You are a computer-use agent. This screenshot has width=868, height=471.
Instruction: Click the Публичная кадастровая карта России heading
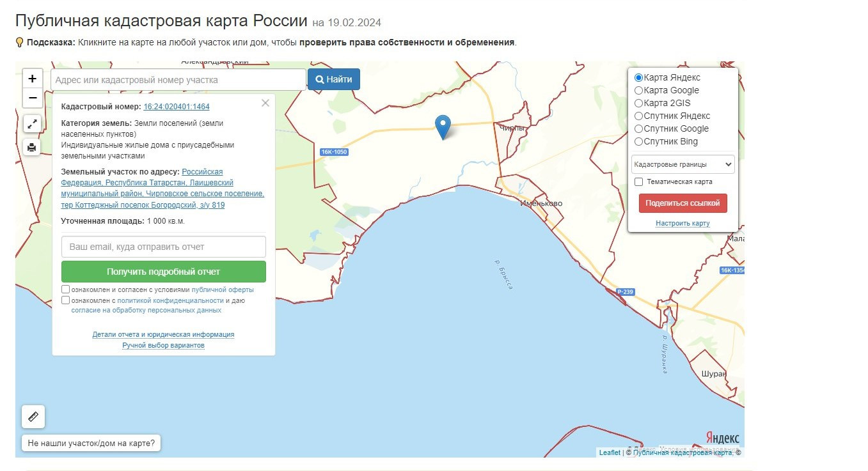(161, 20)
